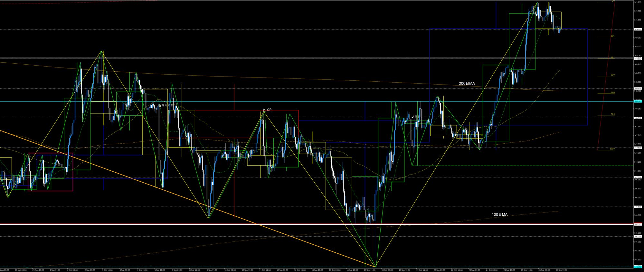Viewport: 644px width, 272px height.
Task: Click the 17 Sep 11:00 time label
Action: click(x=370, y=270)
